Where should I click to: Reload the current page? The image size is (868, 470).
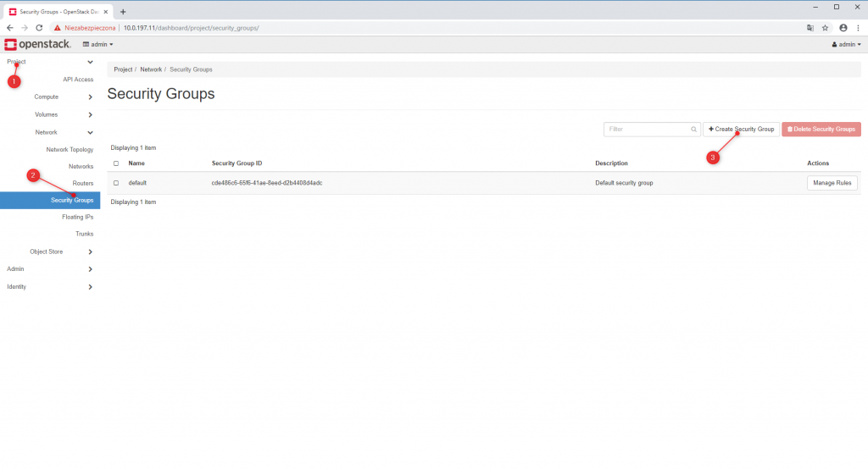[x=39, y=28]
